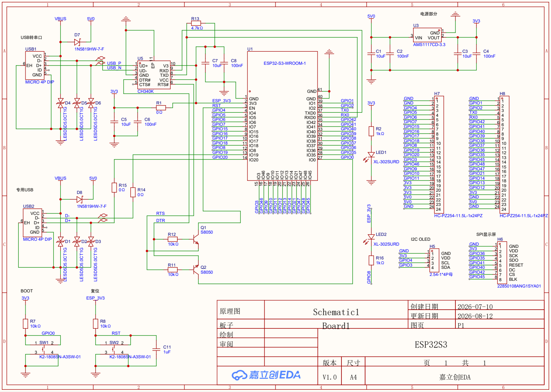
Task: Select the "22850108ANG1SYA01" part name
Action: (519, 286)
